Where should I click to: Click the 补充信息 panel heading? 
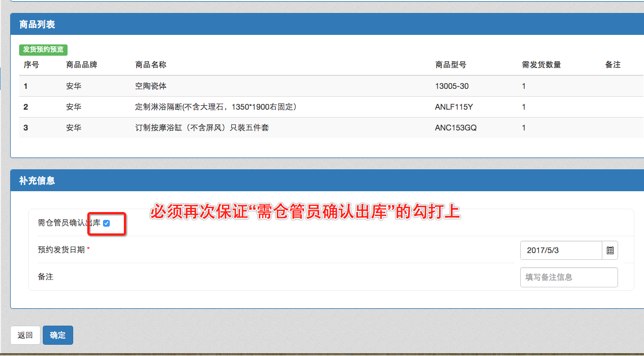[x=37, y=181]
